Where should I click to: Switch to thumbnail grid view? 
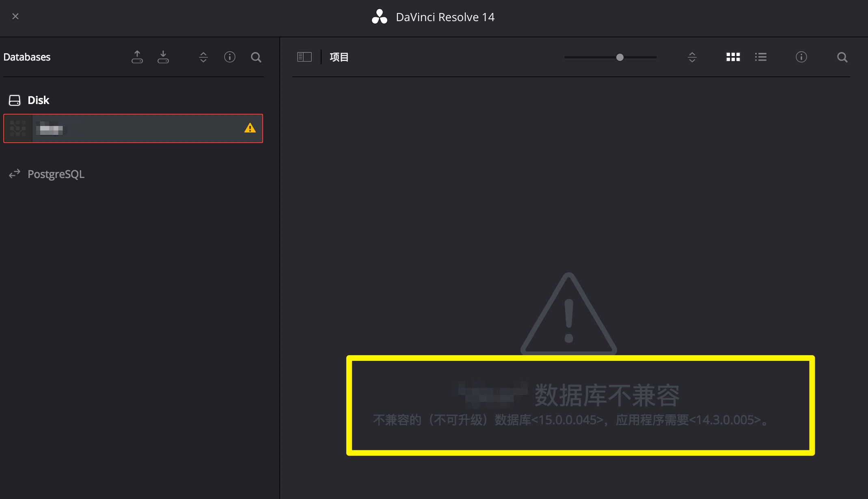pyautogui.click(x=733, y=57)
